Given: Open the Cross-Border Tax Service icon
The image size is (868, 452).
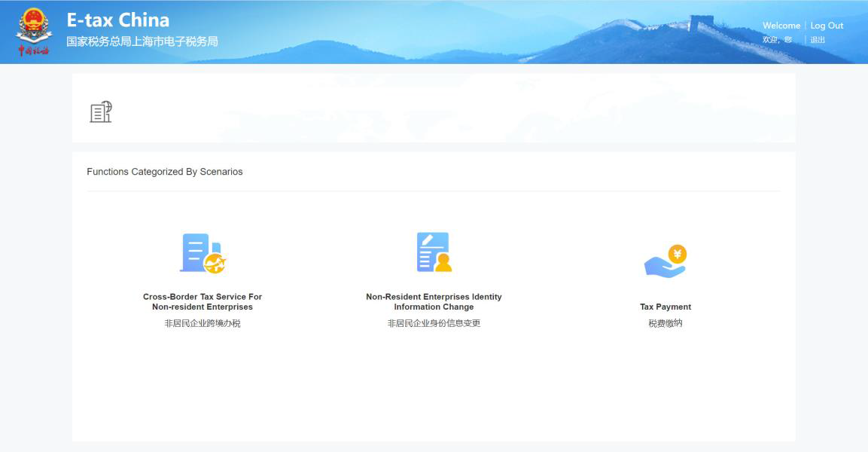Looking at the screenshot, I should point(203,253).
